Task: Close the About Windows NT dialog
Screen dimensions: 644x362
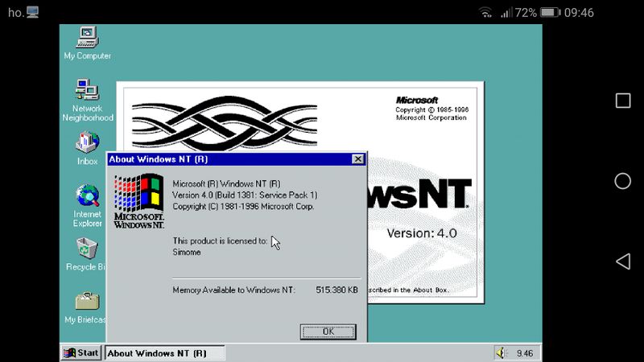Action: (x=357, y=159)
